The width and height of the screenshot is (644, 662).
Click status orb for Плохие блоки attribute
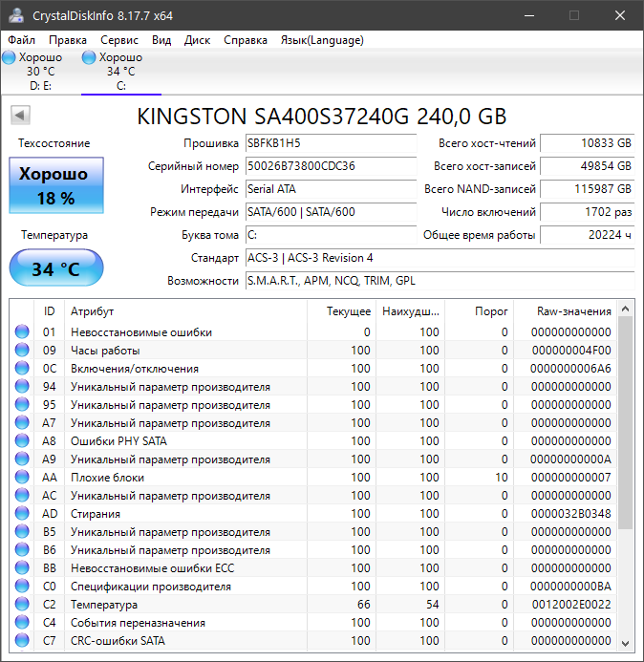(22, 478)
